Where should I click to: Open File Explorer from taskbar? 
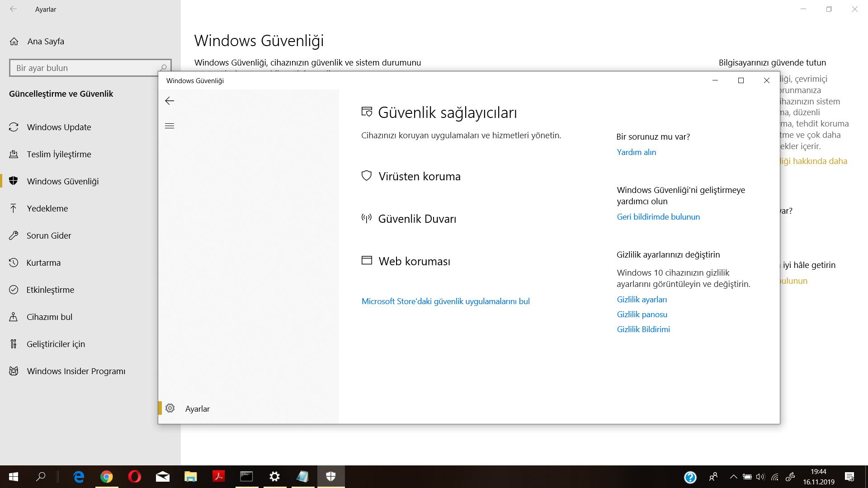pyautogui.click(x=191, y=477)
